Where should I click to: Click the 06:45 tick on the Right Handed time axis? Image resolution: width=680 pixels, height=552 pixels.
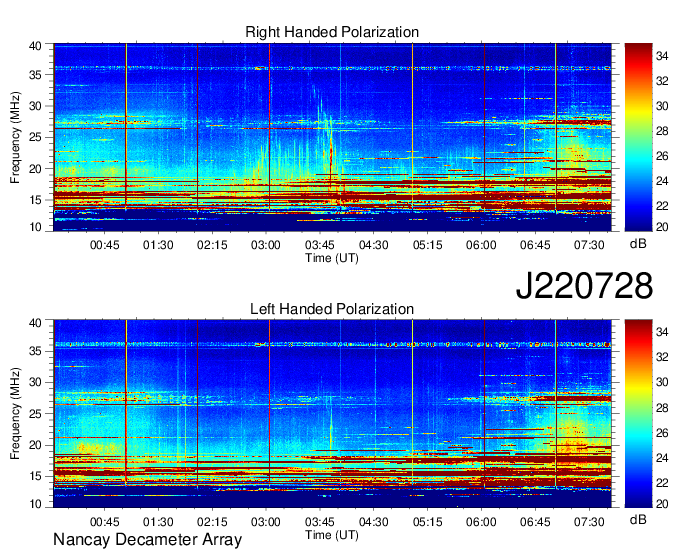pyautogui.click(x=535, y=245)
